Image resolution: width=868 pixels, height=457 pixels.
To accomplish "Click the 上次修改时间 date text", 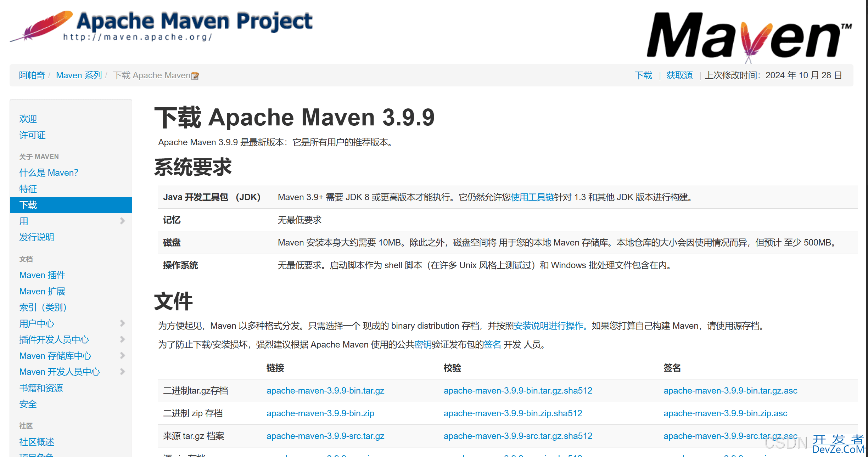I will click(773, 75).
